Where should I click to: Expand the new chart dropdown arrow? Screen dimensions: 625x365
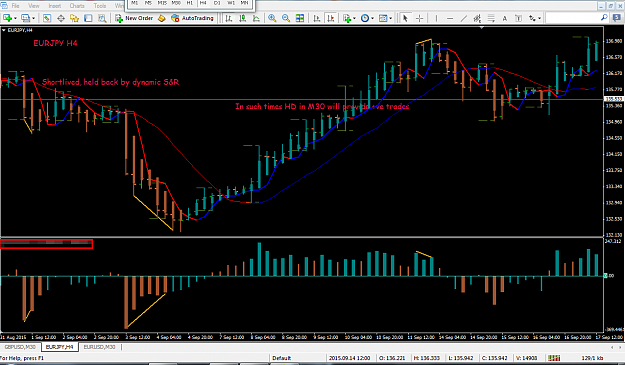[x=15, y=18]
